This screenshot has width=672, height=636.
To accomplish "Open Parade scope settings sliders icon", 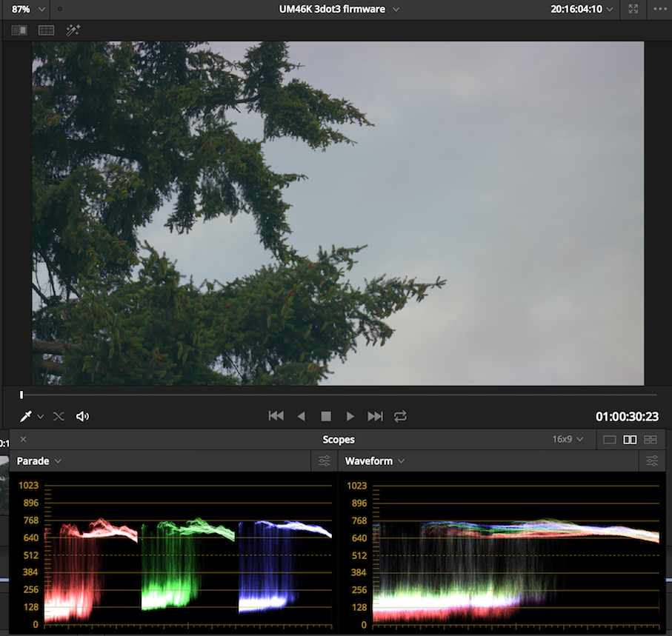I will [325, 461].
